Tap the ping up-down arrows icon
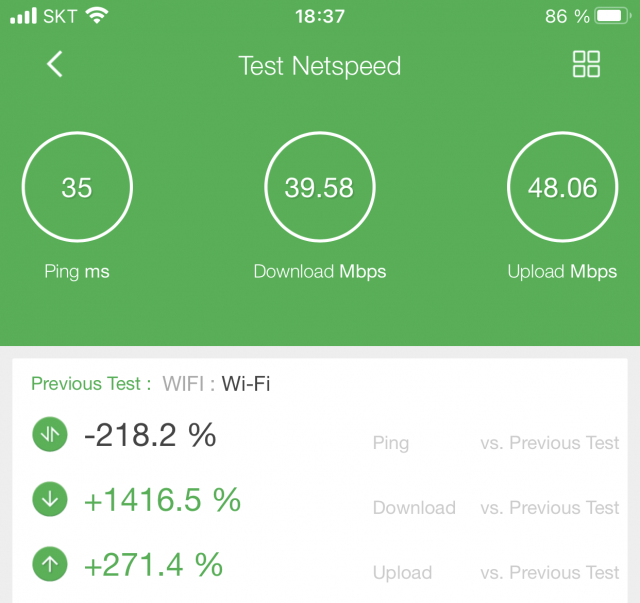Image resolution: width=640 pixels, height=603 pixels. 50,434
